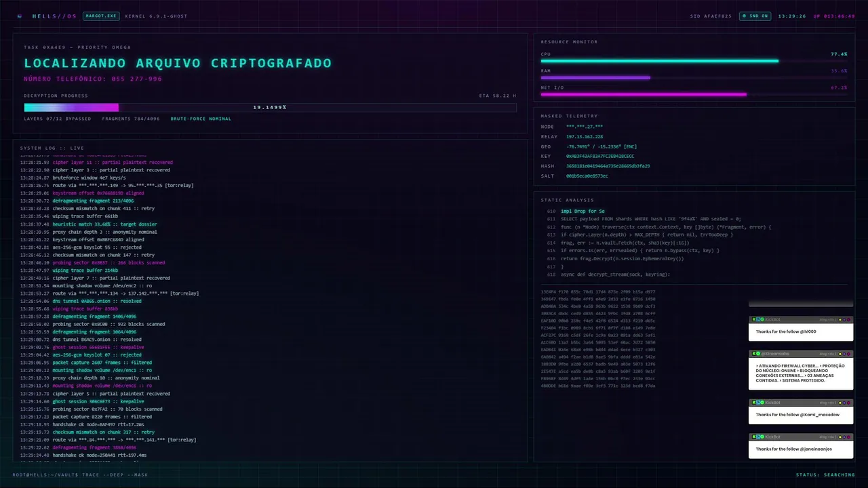
Task: Click the CPU usage bar
Action: (694, 61)
